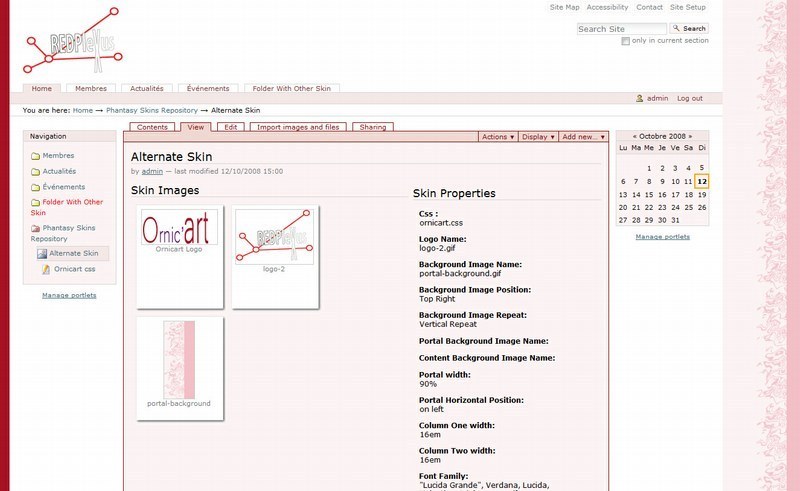Viewport: 800px width, 491px height.
Task: Open the Display dropdown menu
Action: (x=538, y=137)
